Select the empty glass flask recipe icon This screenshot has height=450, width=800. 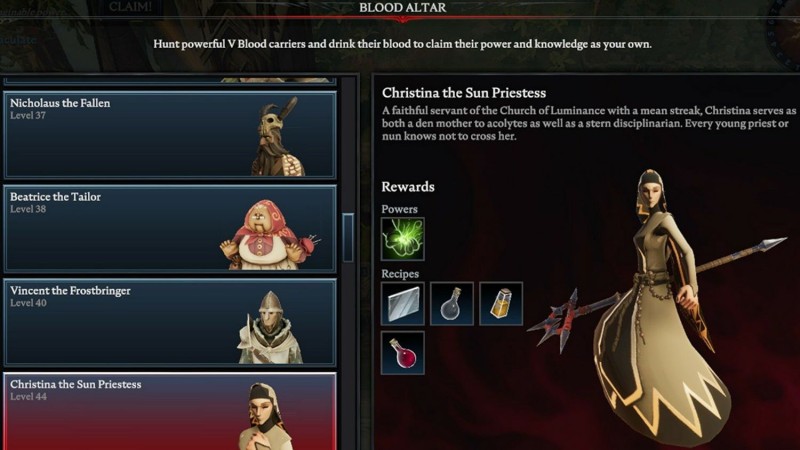point(452,304)
